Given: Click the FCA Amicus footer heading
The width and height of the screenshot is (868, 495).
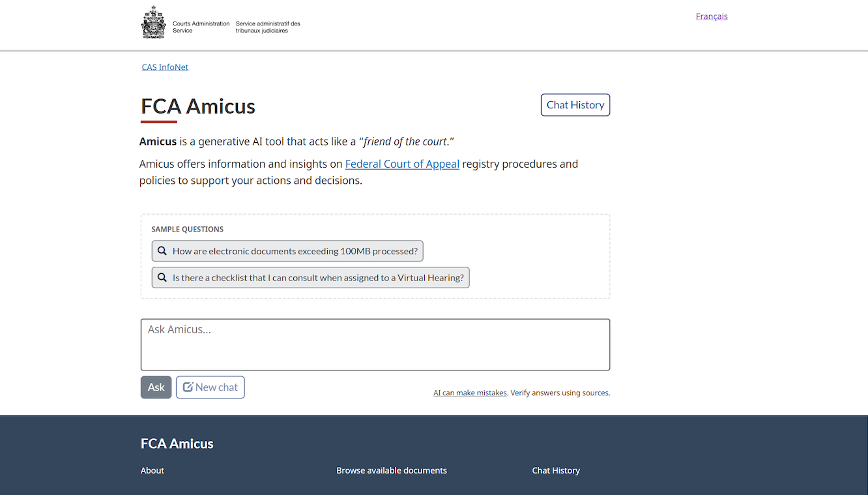Looking at the screenshot, I should click(x=177, y=444).
